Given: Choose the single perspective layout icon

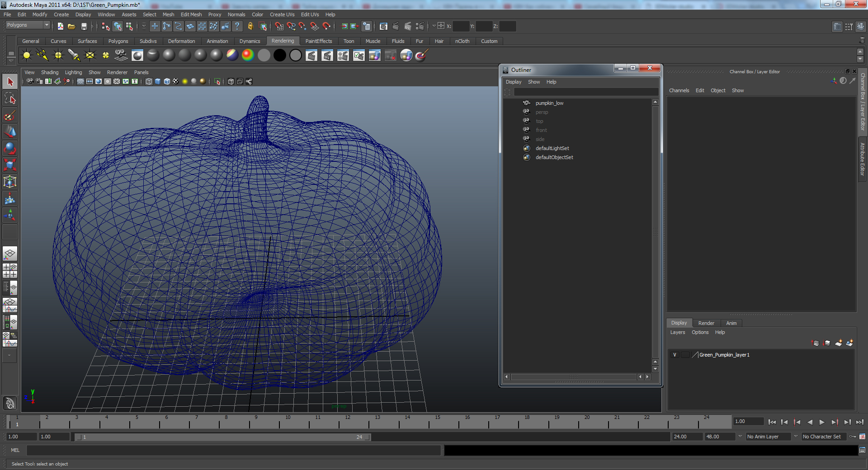Looking at the screenshot, I should click(10, 254).
